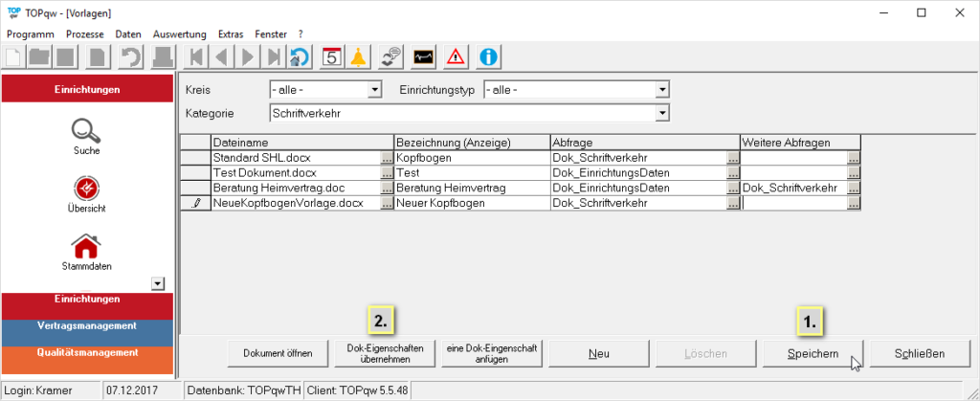Click the red warning triangle icon
The height and width of the screenshot is (401, 980).
tap(457, 56)
